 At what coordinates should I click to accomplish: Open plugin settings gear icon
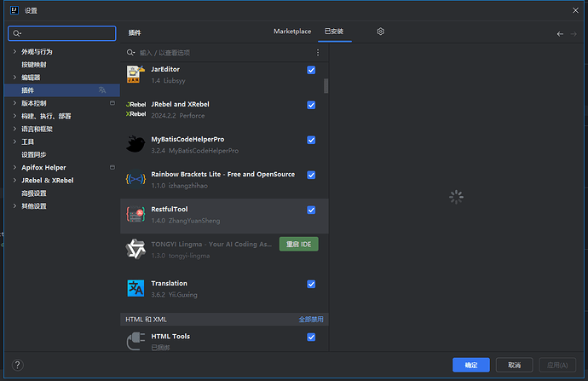pos(380,32)
